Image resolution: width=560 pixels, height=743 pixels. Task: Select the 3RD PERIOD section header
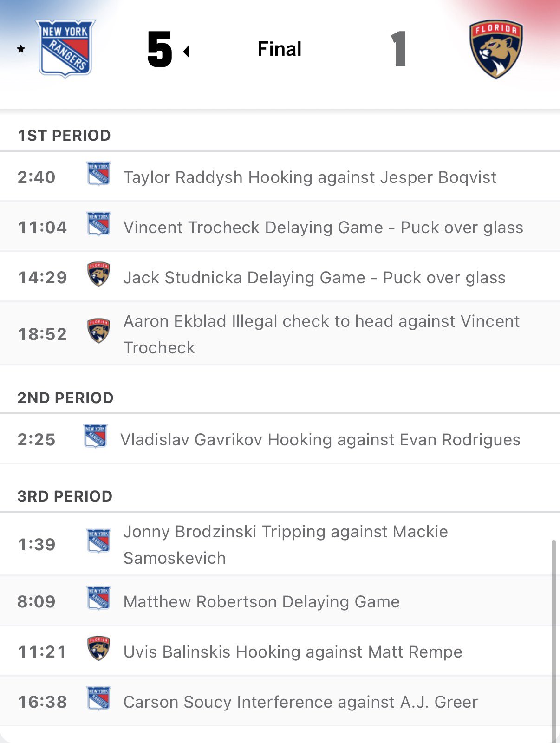pyautogui.click(x=65, y=496)
